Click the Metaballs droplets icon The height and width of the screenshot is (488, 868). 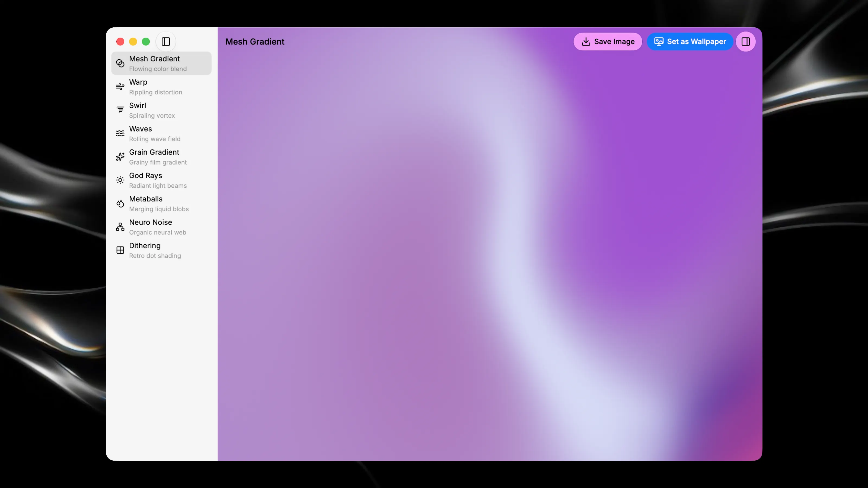tap(120, 203)
